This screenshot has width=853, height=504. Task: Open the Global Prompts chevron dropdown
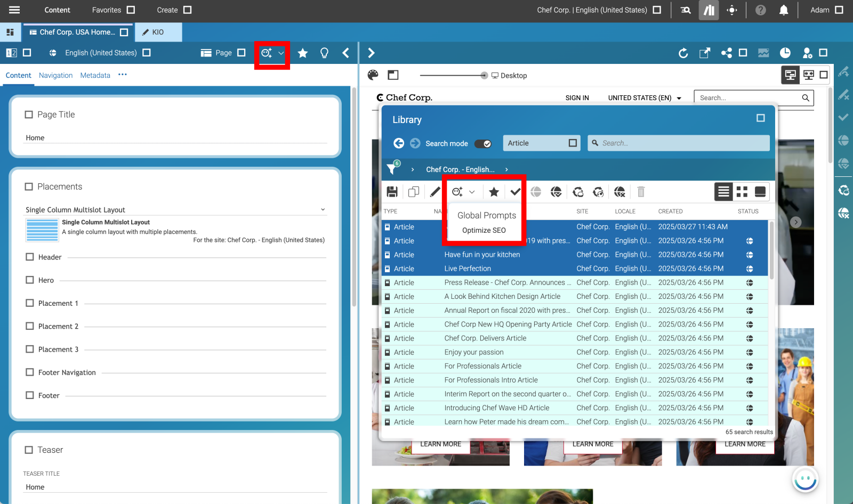point(471,191)
